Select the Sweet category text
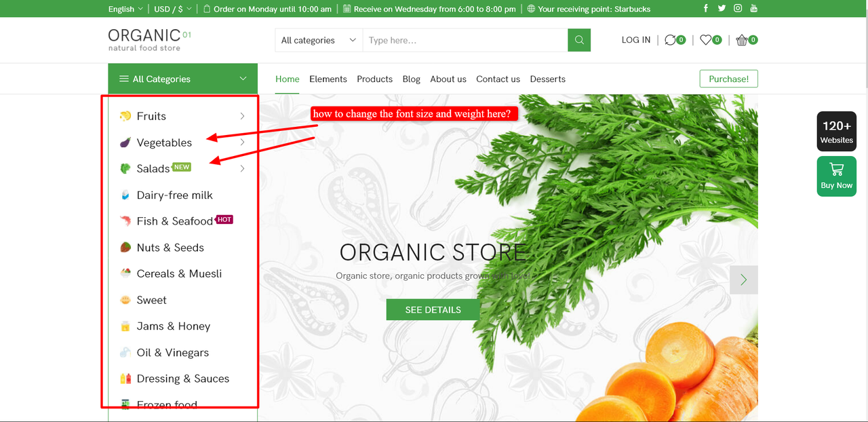 [152, 300]
